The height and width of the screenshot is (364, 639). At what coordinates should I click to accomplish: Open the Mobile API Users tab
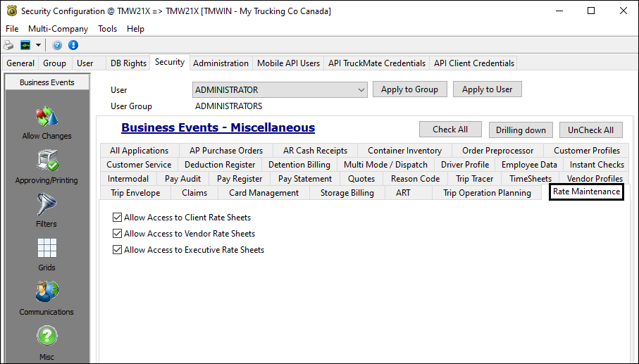click(289, 63)
